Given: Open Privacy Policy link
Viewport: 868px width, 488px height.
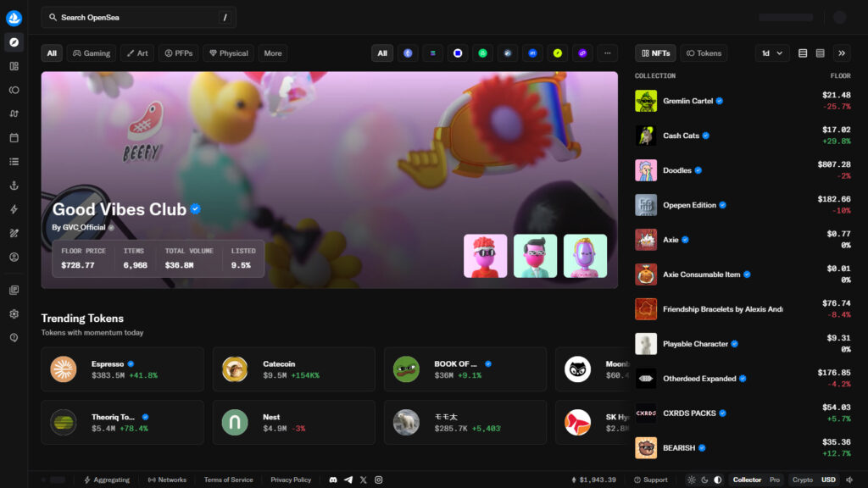Looking at the screenshot, I should [291, 480].
